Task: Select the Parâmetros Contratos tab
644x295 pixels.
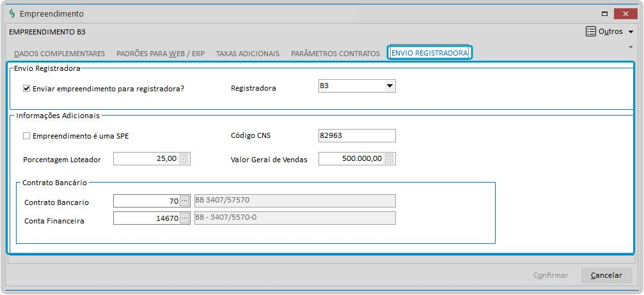Action: [335, 54]
